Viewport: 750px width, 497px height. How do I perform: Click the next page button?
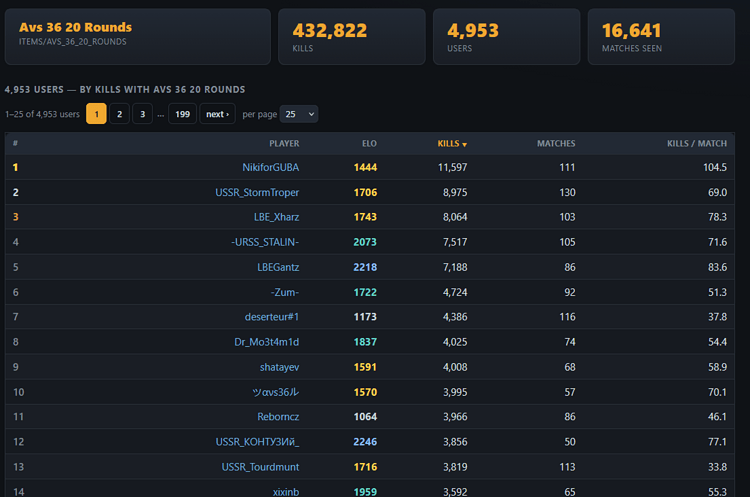[217, 114]
